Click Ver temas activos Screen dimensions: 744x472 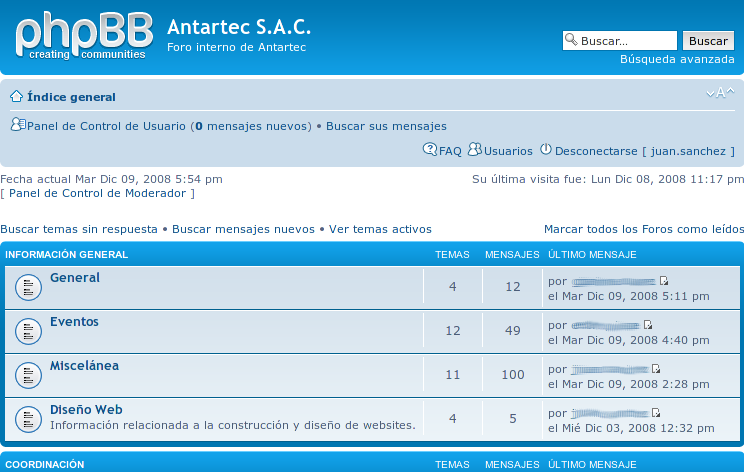[x=380, y=229]
